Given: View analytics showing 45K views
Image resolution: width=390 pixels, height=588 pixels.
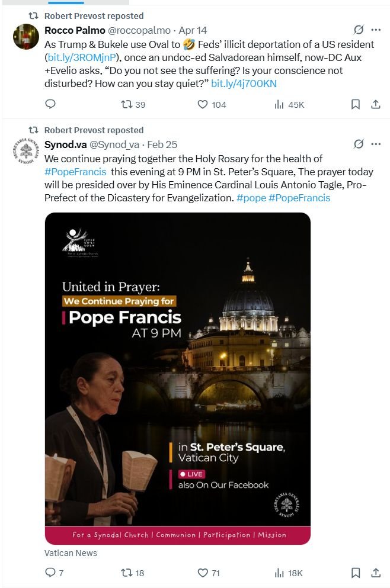Looking at the screenshot, I should pyautogui.click(x=289, y=104).
